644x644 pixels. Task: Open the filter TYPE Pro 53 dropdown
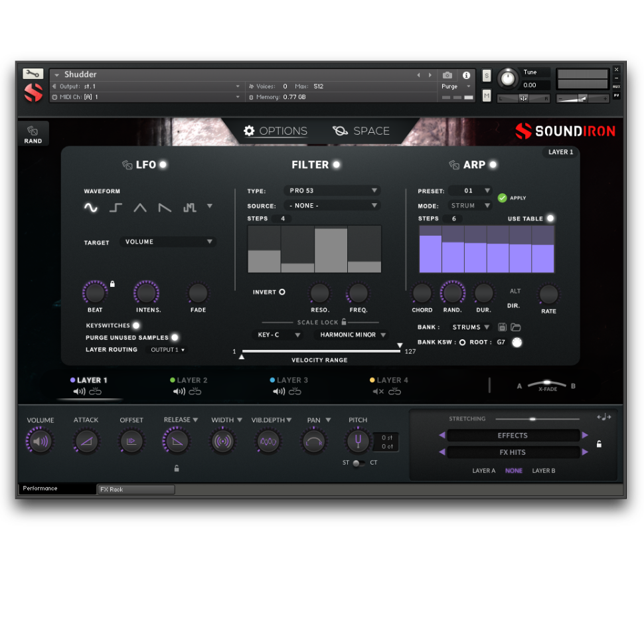(332, 191)
